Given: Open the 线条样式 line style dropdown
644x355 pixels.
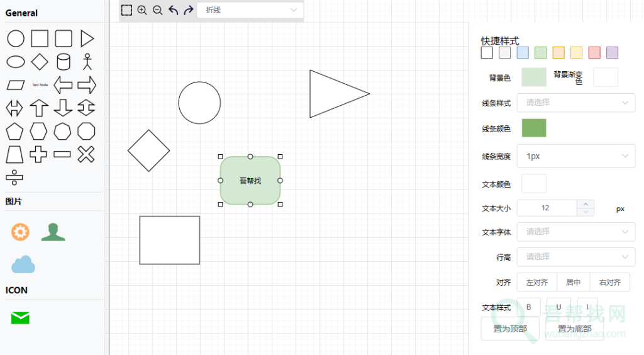Looking at the screenshot, I should click(575, 103).
